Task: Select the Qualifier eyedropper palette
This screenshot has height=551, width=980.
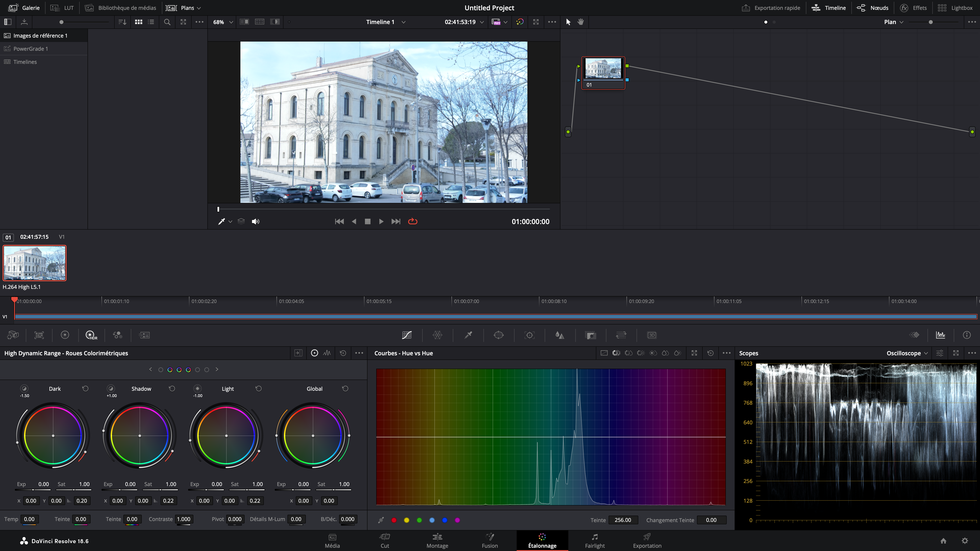Action: [x=468, y=335]
